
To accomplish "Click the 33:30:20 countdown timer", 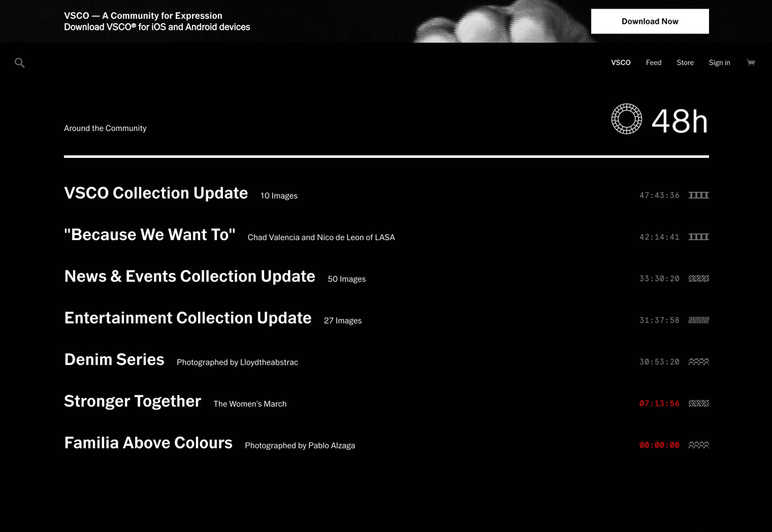I will tap(659, 279).
